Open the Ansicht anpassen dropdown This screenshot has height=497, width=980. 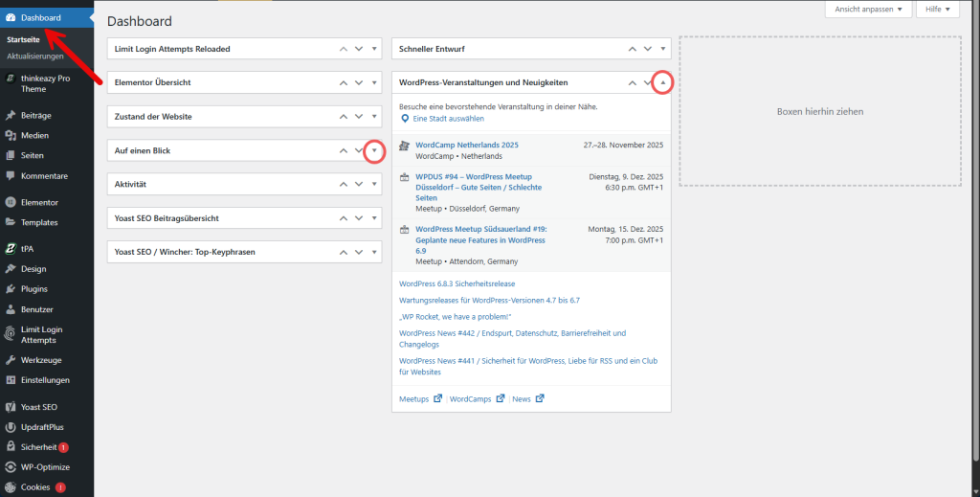coord(864,9)
